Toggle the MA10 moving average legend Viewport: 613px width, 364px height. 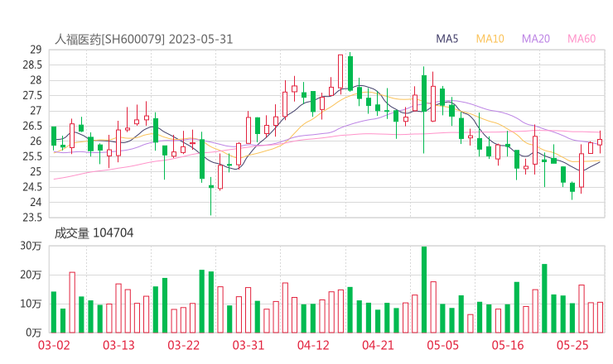coord(490,39)
